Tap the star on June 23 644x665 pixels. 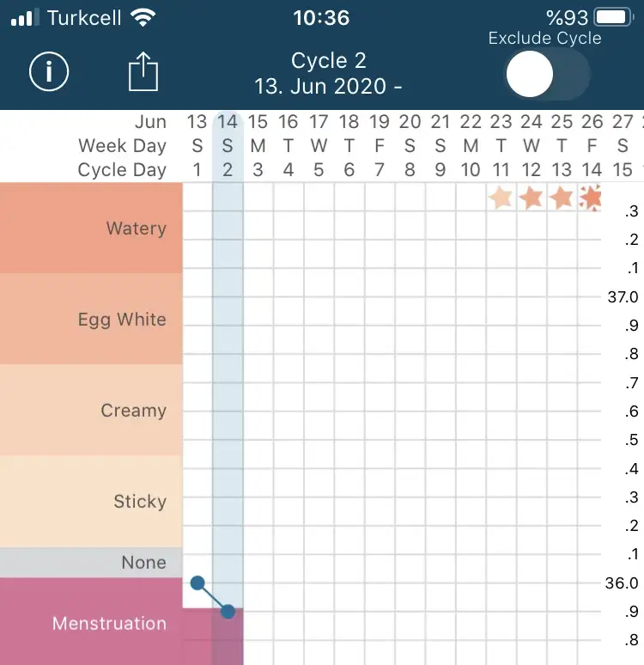point(501,198)
